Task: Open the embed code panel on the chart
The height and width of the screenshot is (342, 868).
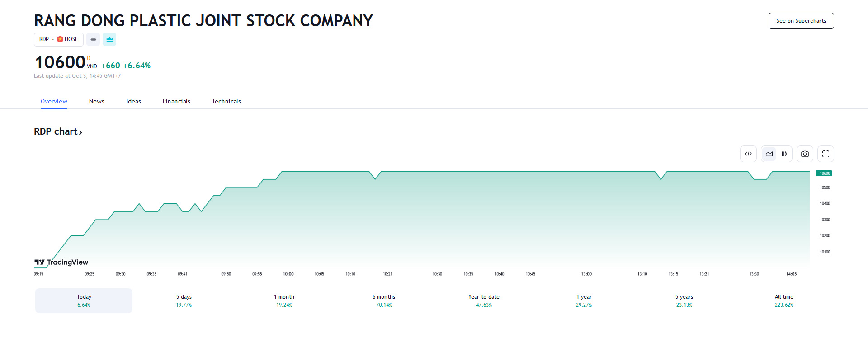Action: [x=748, y=154]
